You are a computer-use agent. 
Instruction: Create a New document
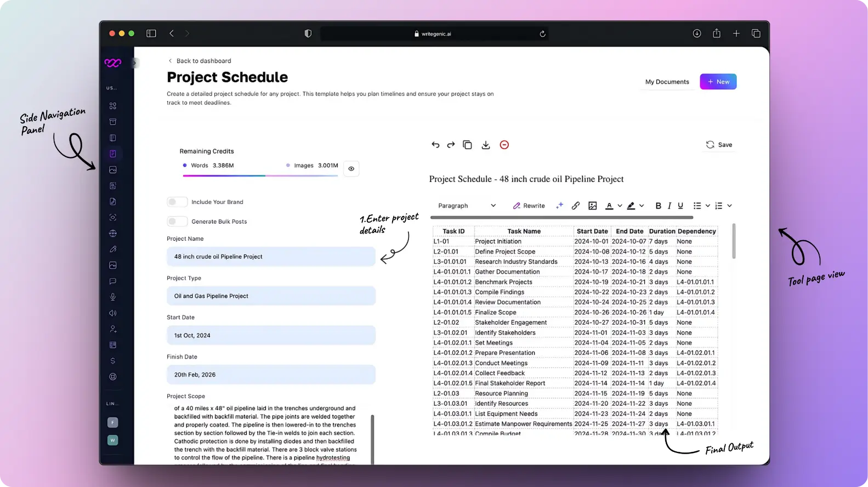(x=718, y=82)
